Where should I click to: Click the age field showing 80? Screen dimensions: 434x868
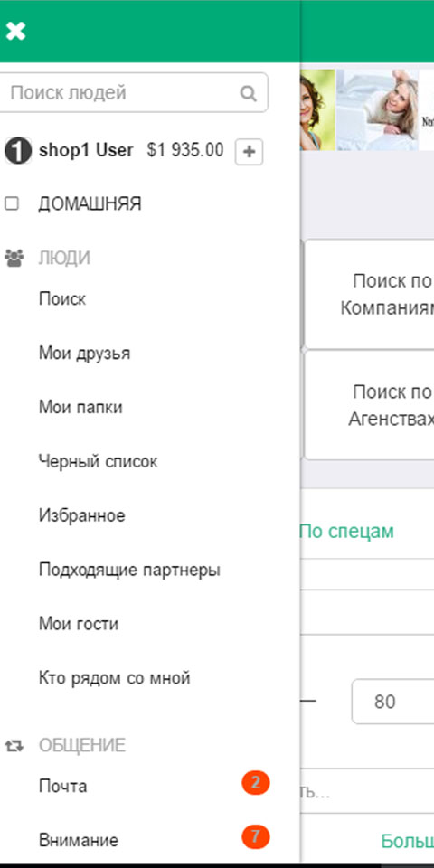pyautogui.click(x=392, y=702)
